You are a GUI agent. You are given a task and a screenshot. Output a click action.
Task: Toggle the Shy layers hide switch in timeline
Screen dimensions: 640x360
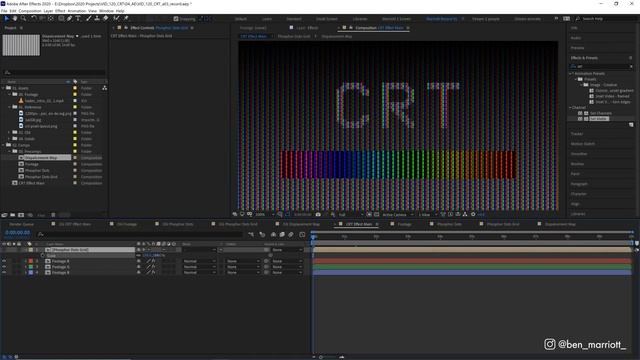tap(273, 234)
